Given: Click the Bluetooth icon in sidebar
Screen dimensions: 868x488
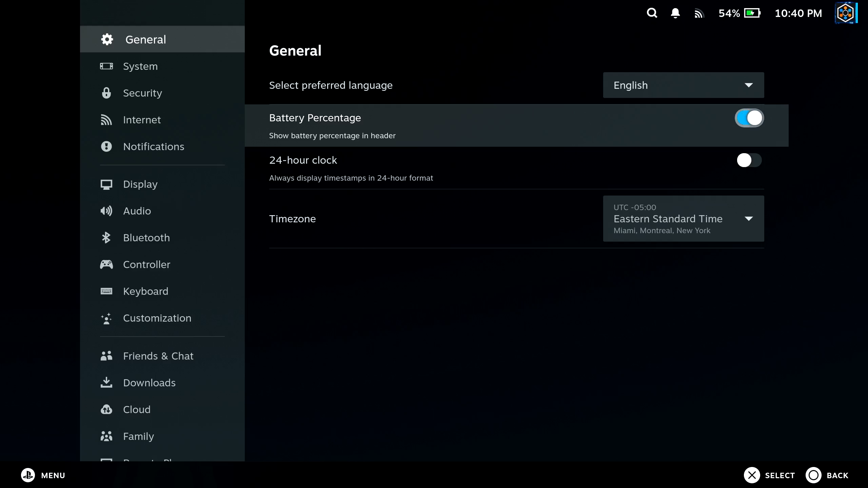Looking at the screenshot, I should (106, 238).
